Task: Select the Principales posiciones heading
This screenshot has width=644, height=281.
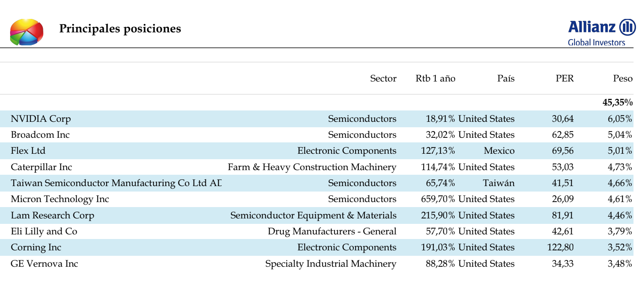Action: pos(120,29)
